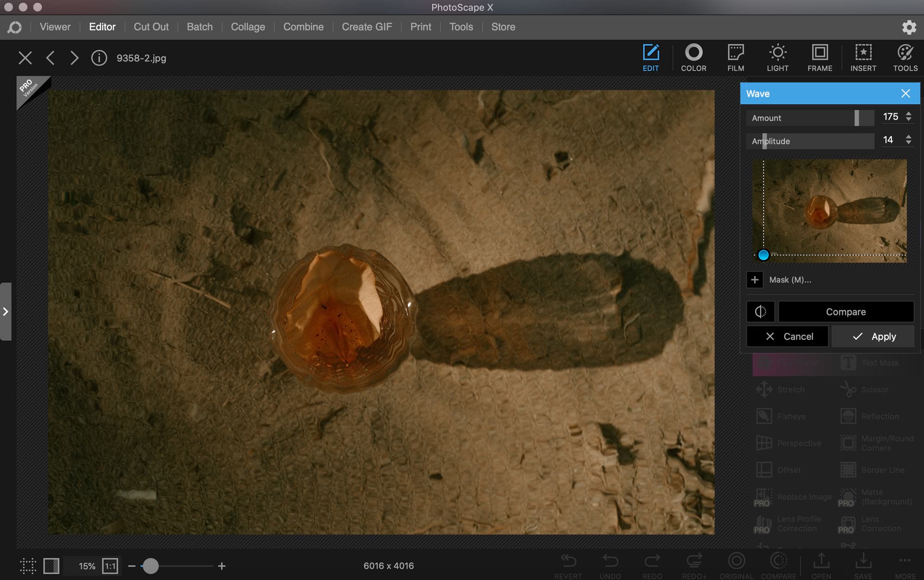The image size is (924, 580).
Task: Click the blue handle on the Wave preview thumbnail
Action: (763, 255)
